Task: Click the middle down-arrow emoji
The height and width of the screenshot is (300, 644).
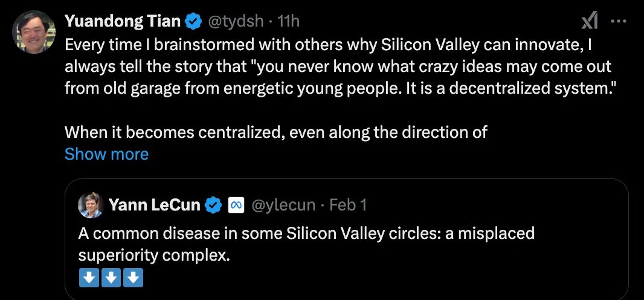Action: coord(110,278)
